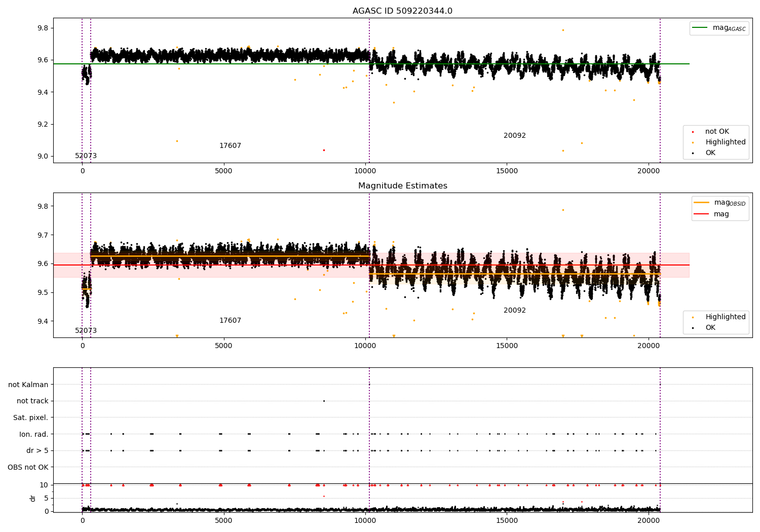Click the "OBS not OK" row label

coord(28,467)
